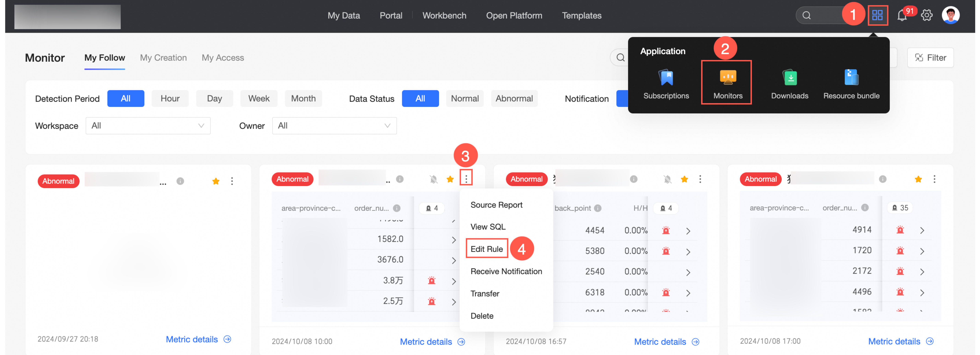
Task: Choose View SQL from the context menu
Action: [x=488, y=227]
